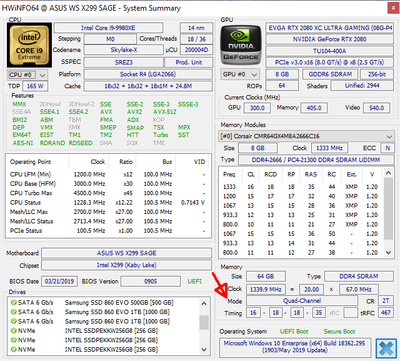This screenshot has height=361, width=400.
Task: Close the HWiNFO64 System Summary window
Action: (x=393, y=8)
